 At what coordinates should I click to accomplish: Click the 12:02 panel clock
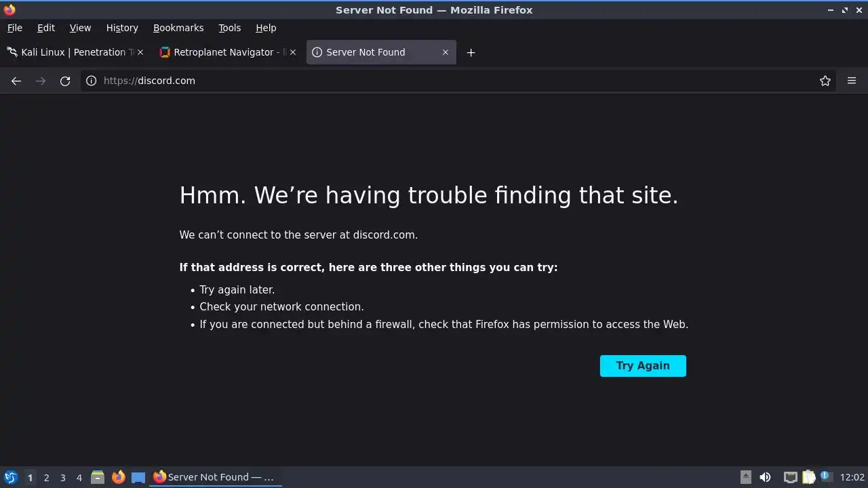click(x=852, y=477)
